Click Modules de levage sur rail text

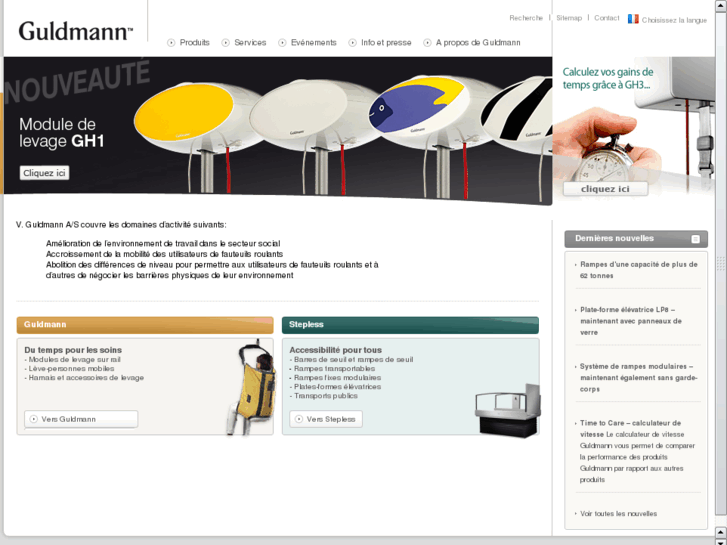(x=74, y=360)
